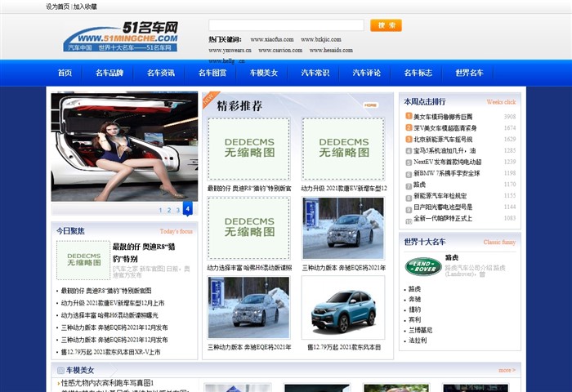Open hot keyword www.besaids.com
The image size is (572, 392).
[331, 51]
